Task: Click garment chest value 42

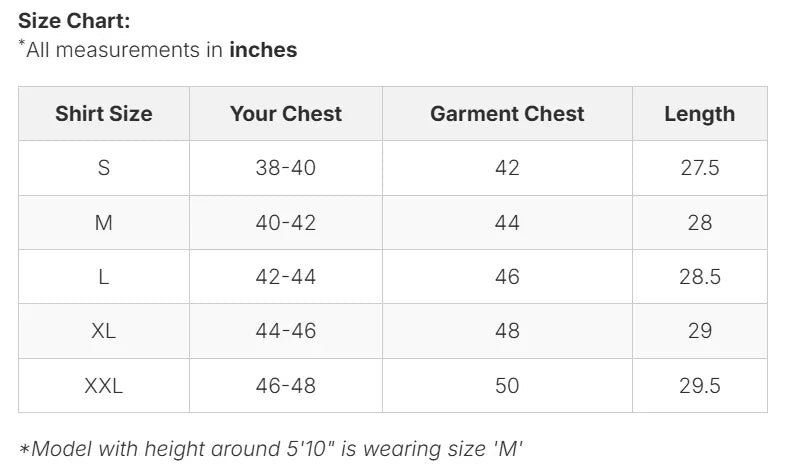Action: 507,168
